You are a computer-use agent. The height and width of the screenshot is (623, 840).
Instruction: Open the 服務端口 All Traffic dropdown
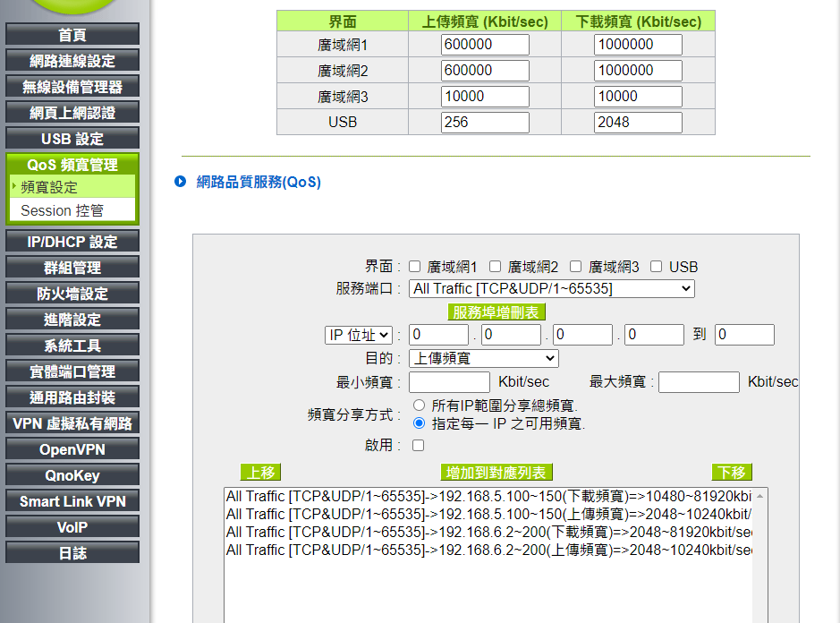click(551, 288)
